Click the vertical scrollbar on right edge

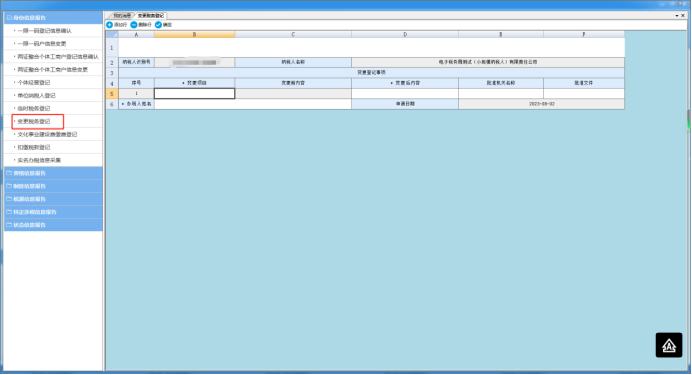[x=688, y=119]
